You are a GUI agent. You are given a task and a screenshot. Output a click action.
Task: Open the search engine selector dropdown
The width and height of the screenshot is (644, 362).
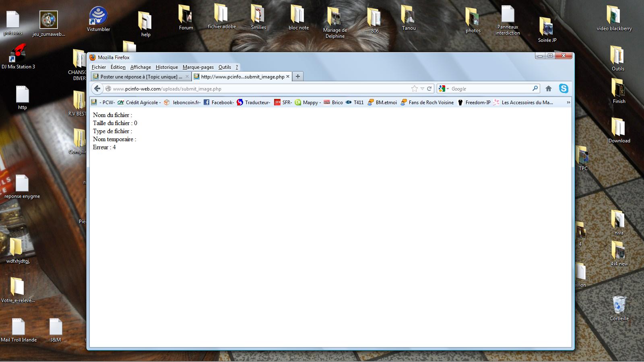pos(444,88)
